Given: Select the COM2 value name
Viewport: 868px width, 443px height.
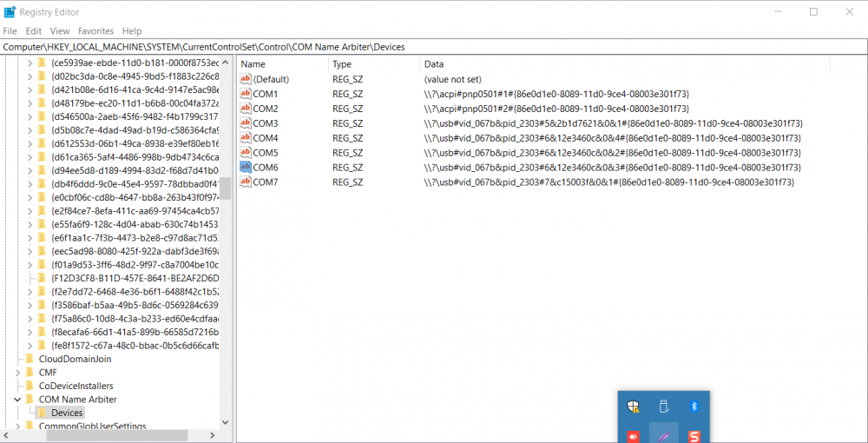Looking at the screenshot, I should [x=266, y=108].
